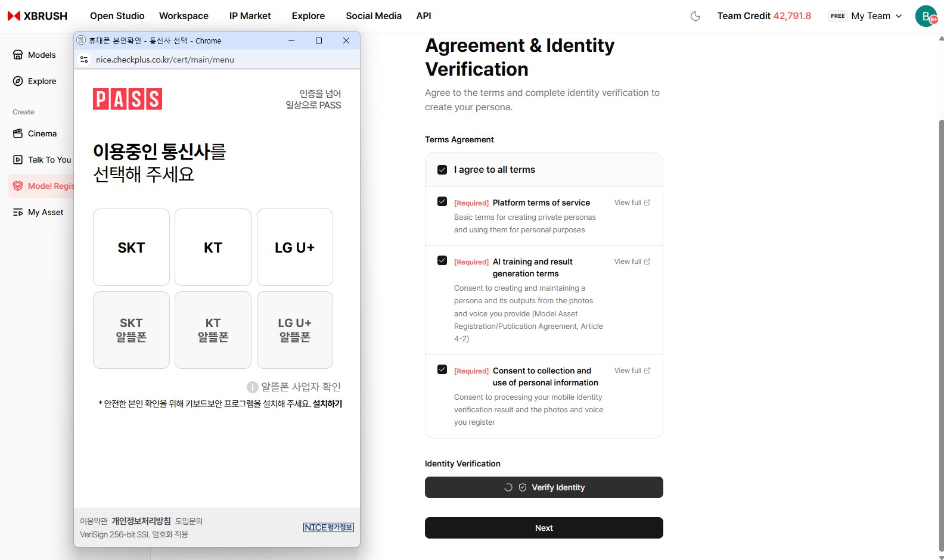This screenshot has height=560, width=944.
Task: Select SKT carrier
Action: click(x=131, y=247)
